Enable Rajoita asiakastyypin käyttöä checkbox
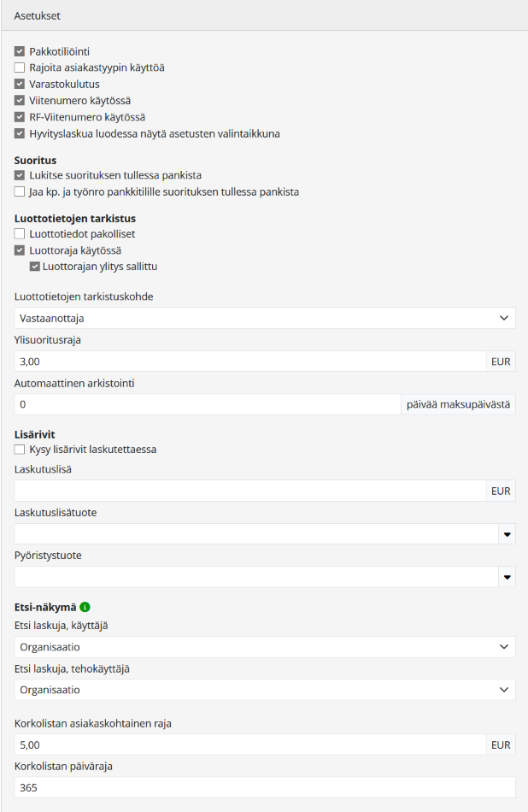Image resolution: width=528 pixels, height=812 pixels. (20, 68)
